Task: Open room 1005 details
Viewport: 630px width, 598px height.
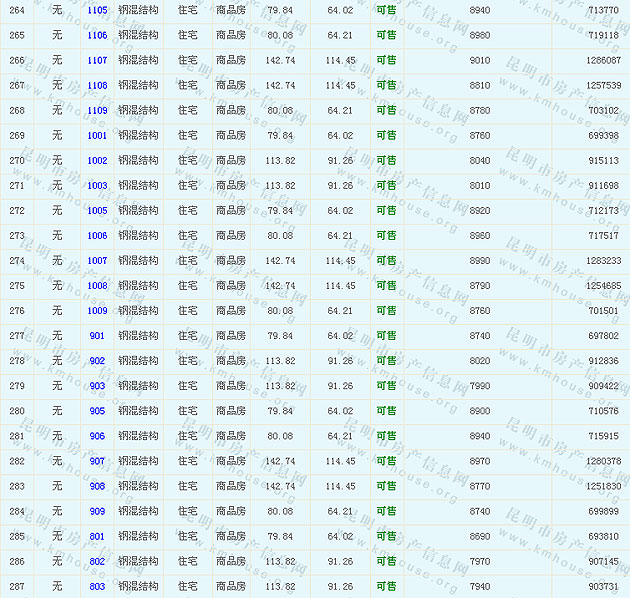Action: tap(97, 211)
